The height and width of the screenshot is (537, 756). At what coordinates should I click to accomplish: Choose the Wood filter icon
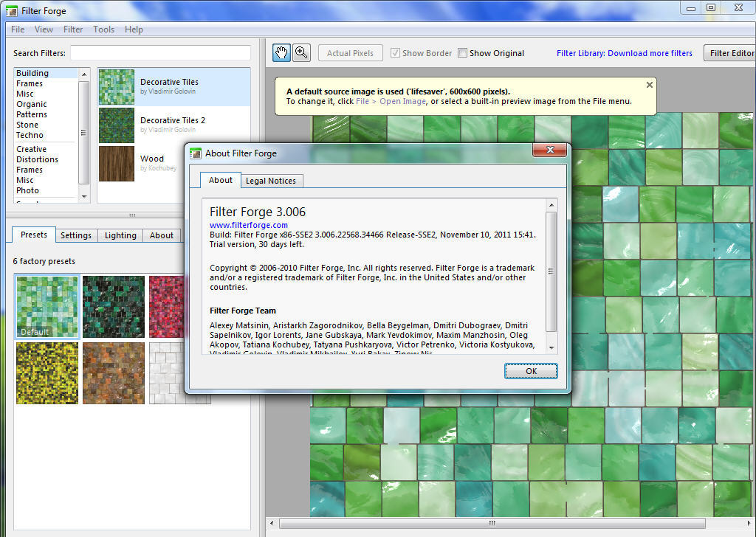click(116, 163)
